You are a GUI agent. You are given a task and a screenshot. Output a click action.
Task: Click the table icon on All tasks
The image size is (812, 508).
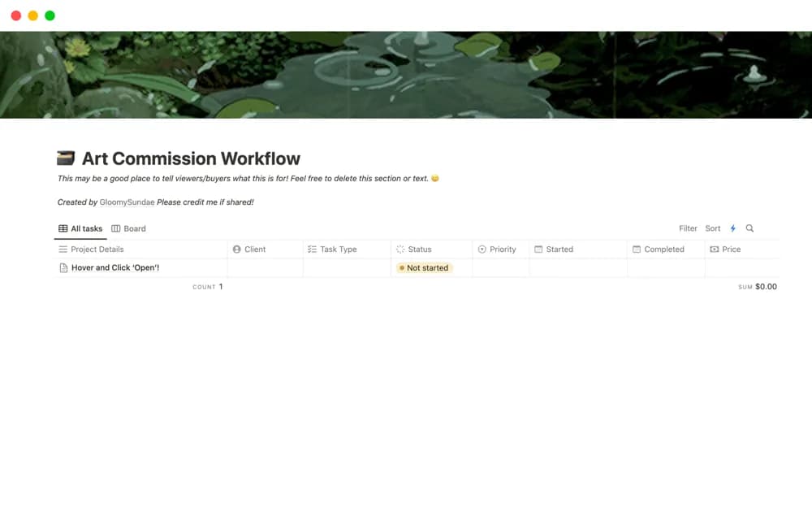(63, 228)
